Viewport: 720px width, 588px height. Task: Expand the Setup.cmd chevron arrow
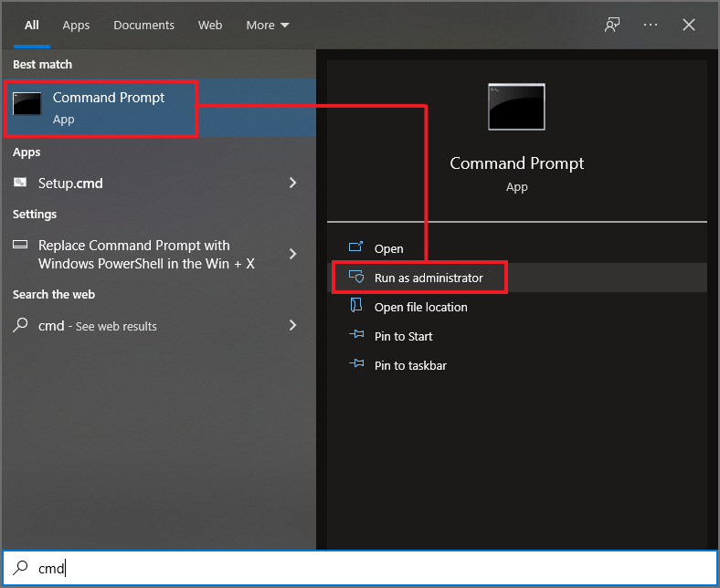293,183
